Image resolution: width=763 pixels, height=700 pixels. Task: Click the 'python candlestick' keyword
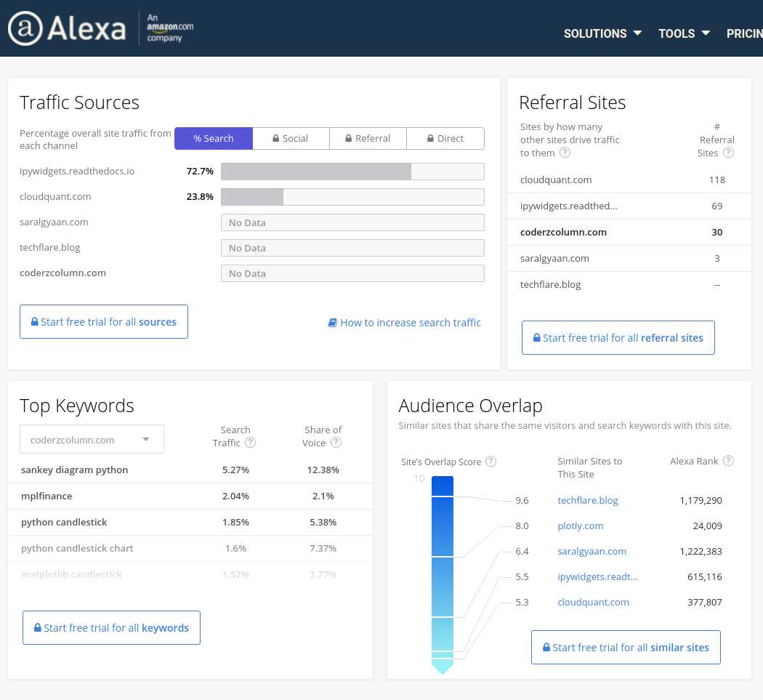pos(64,523)
